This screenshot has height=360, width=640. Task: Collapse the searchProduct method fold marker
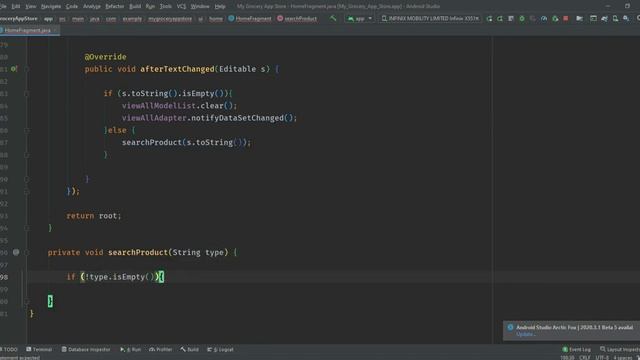pyautogui.click(x=27, y=252)
